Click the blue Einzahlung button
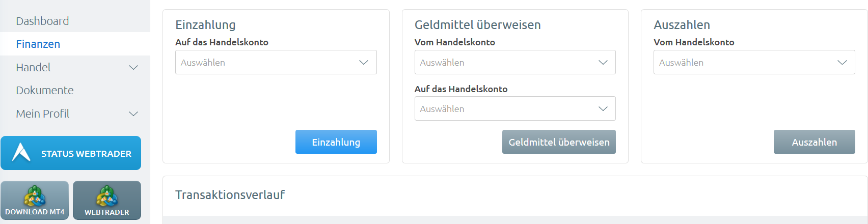Screen dimensions: 868x224 click(x=336, y=142)
